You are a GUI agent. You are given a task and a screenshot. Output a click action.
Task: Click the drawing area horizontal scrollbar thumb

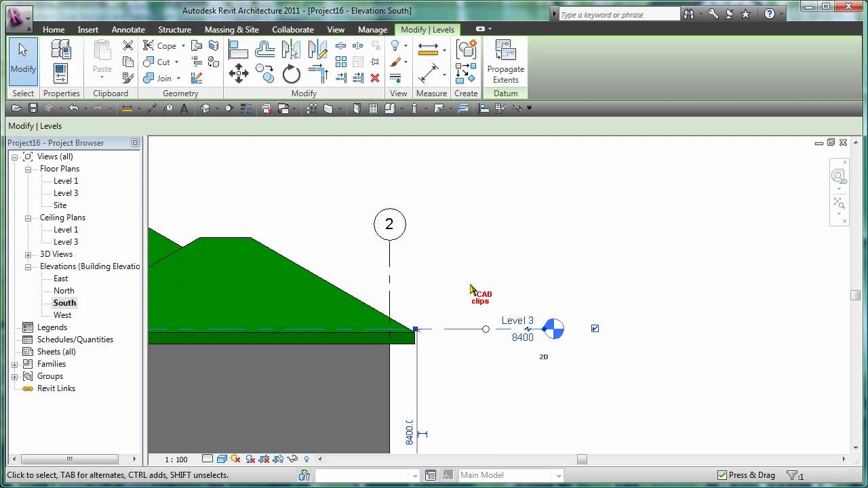[x=582, y=459]
